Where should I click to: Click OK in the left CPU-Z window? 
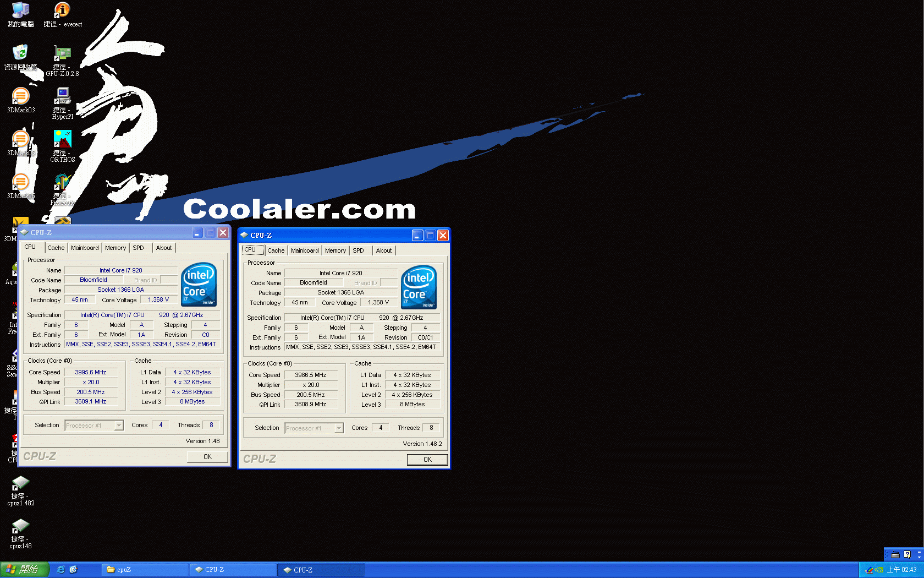point(207,457)
